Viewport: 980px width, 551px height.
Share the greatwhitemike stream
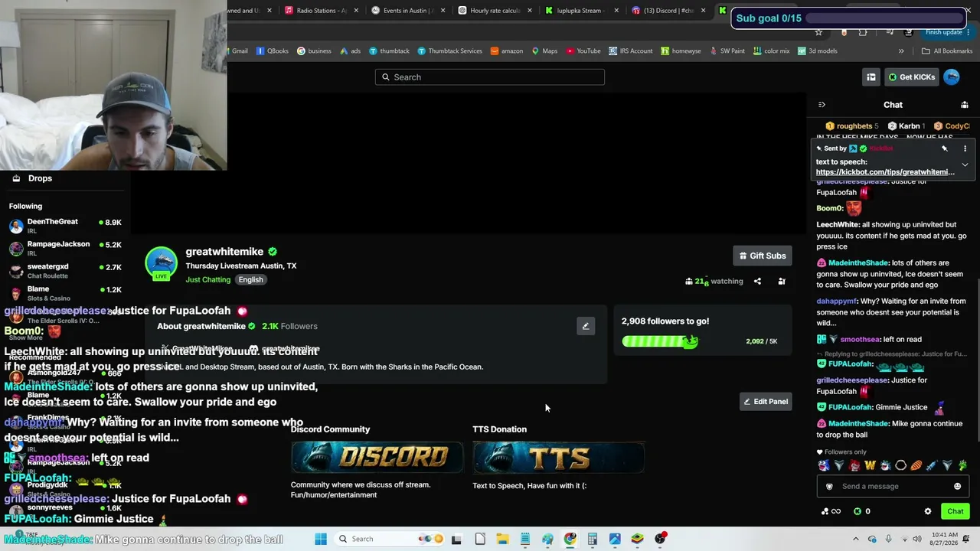(x=757, y=282)
